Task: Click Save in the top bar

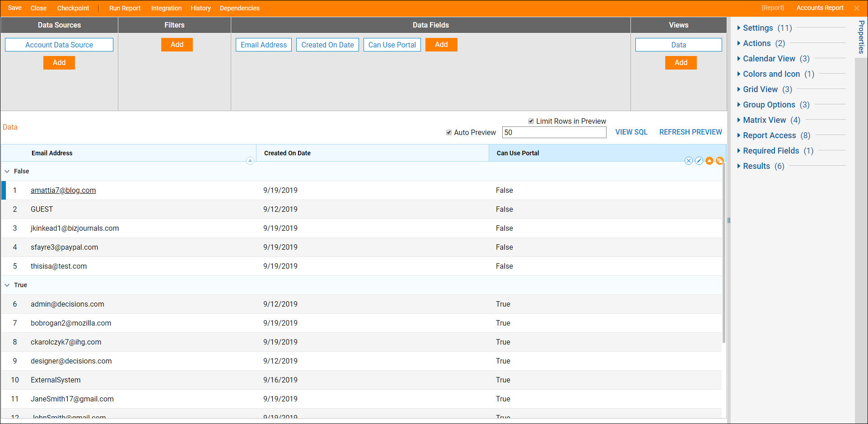Action: point(15,8)
